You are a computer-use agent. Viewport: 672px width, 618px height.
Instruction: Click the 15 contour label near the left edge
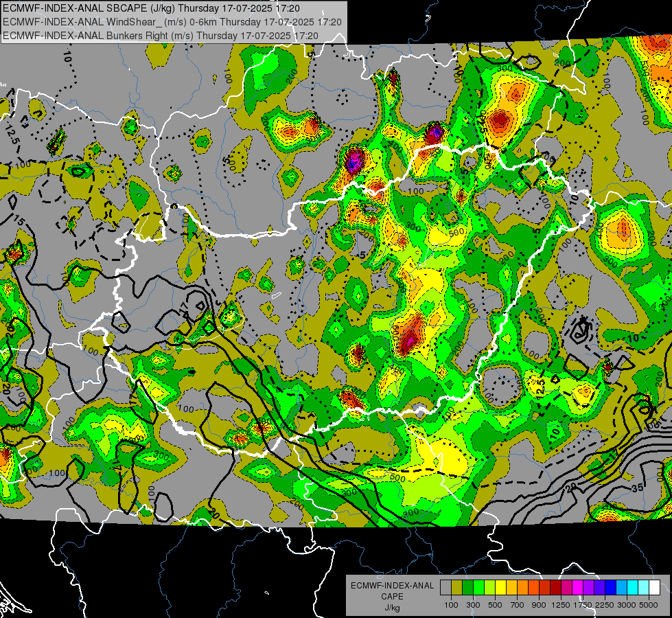(x=18, y=221)
